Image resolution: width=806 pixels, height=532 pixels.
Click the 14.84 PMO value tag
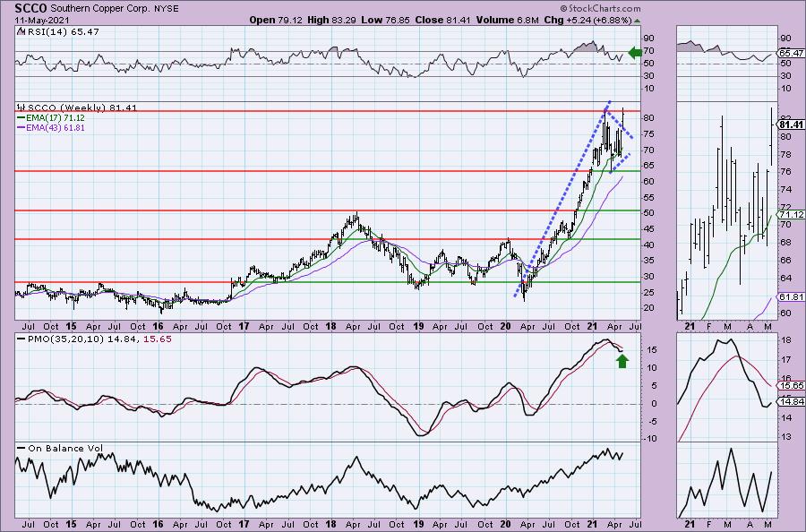[x=792, y=402]
